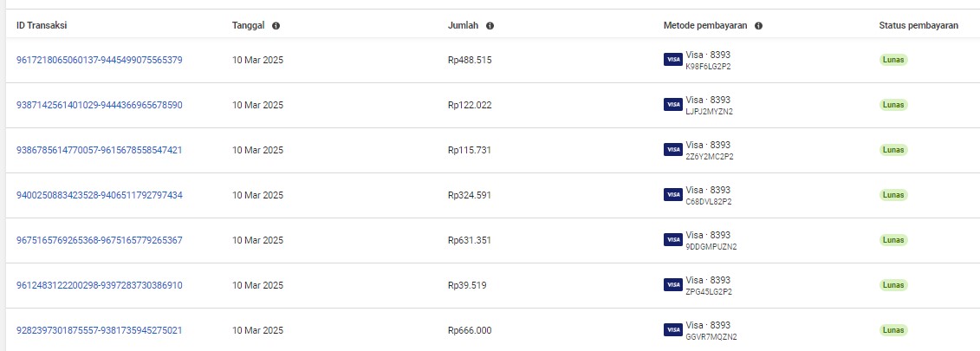Click Visa card icon for 2Z6Y2MC2P2
Viewport: 980px width, 351px height.
point(672,150)
